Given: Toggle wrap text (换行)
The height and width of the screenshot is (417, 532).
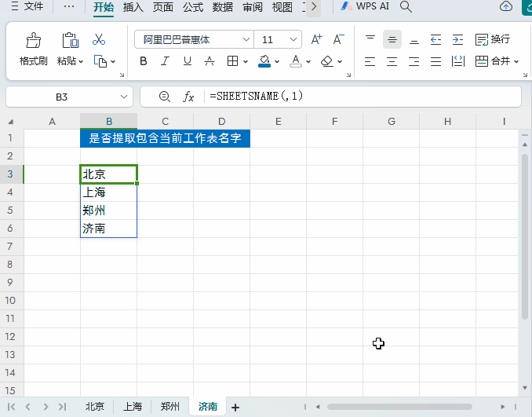Looking at the screenshot, I should 493,39.
